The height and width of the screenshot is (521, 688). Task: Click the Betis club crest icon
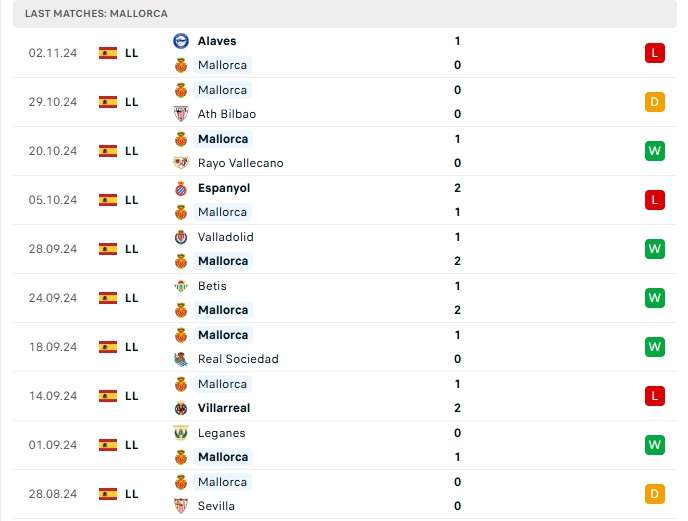pos(181,286)
